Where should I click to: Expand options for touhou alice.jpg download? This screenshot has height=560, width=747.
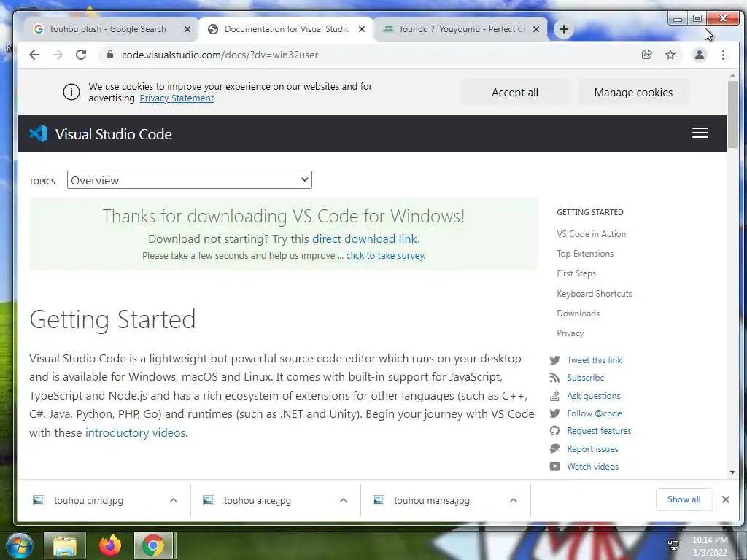point(344,500)
